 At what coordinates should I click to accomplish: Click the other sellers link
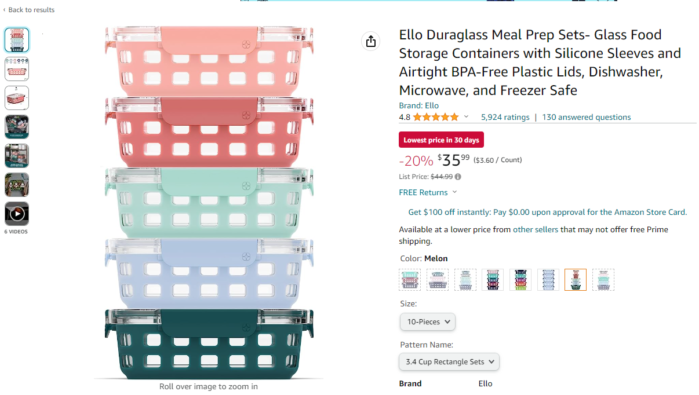[x=535, y=230]
